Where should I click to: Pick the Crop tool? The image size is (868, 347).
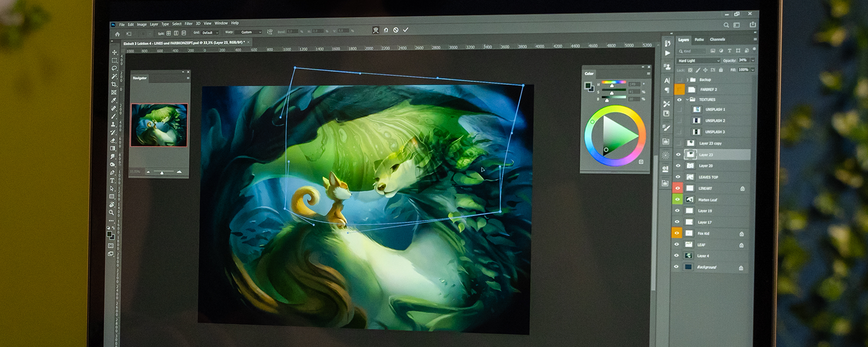click(x=114, y=84)
